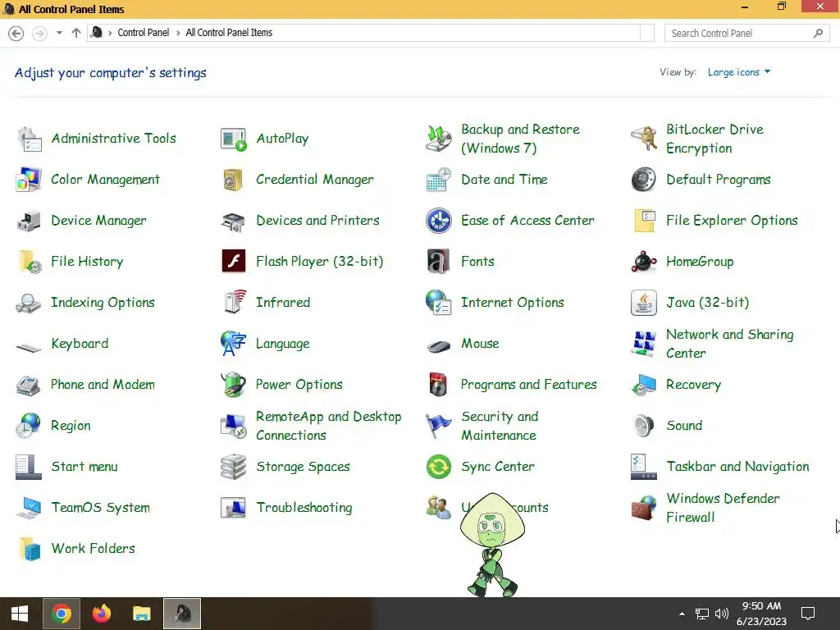Click the HomeGroup icon

pyautogui.click(x=644, y=262)
